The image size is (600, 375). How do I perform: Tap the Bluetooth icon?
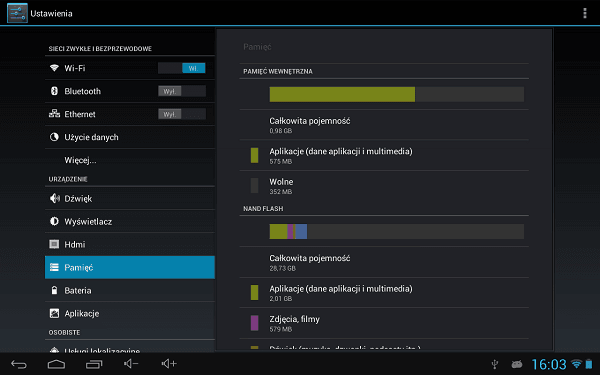click(x=54, y=91)
